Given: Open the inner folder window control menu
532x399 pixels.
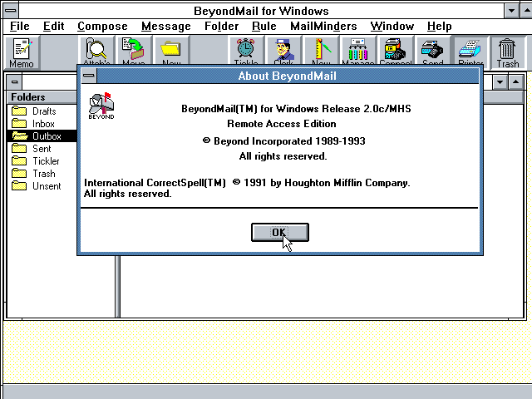Looking at the screenshot, I should coord(14,81).
